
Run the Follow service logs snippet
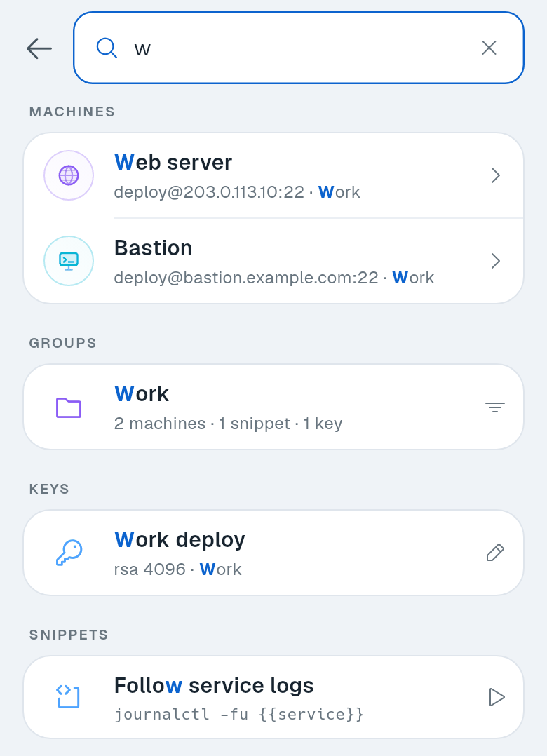point(497,697)
